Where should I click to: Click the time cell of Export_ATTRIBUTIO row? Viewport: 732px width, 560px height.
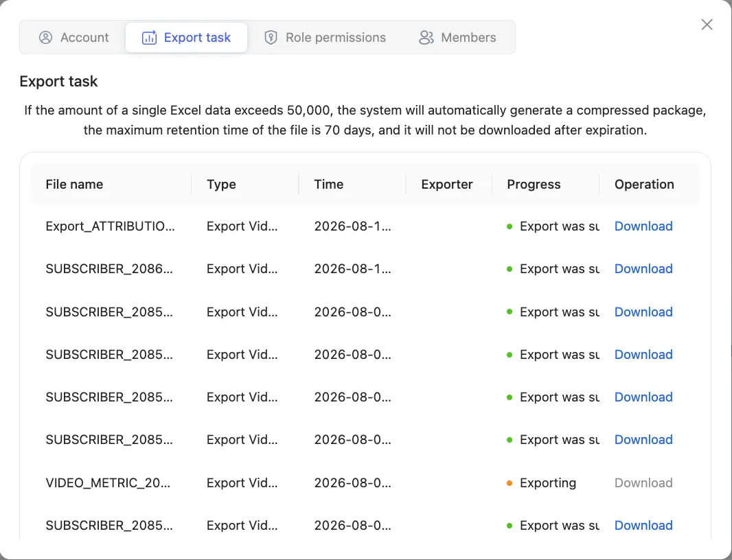352,226
